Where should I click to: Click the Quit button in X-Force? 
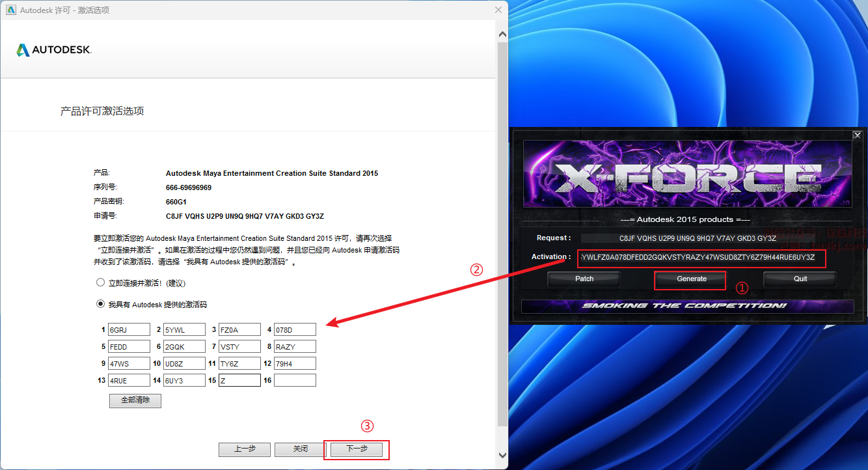pos(800,279)
